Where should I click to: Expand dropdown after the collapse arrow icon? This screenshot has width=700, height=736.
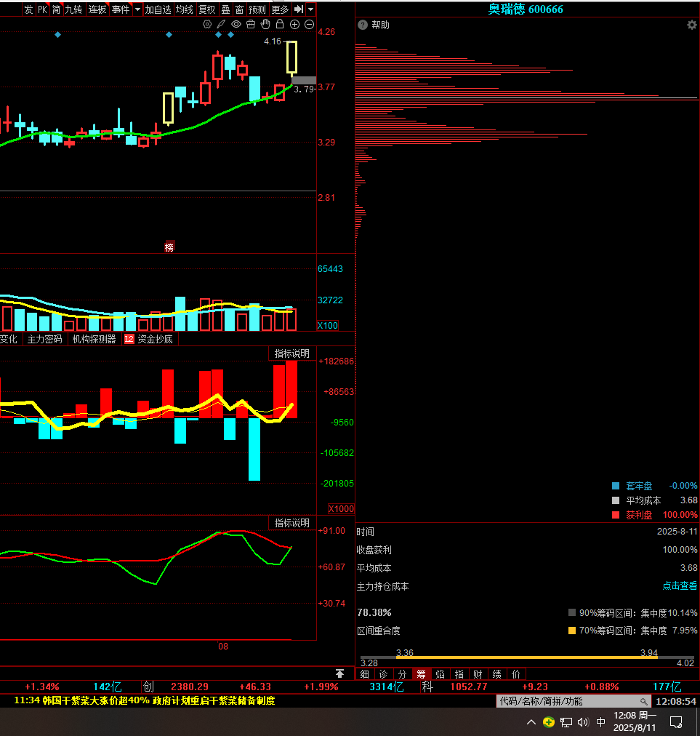310,9
